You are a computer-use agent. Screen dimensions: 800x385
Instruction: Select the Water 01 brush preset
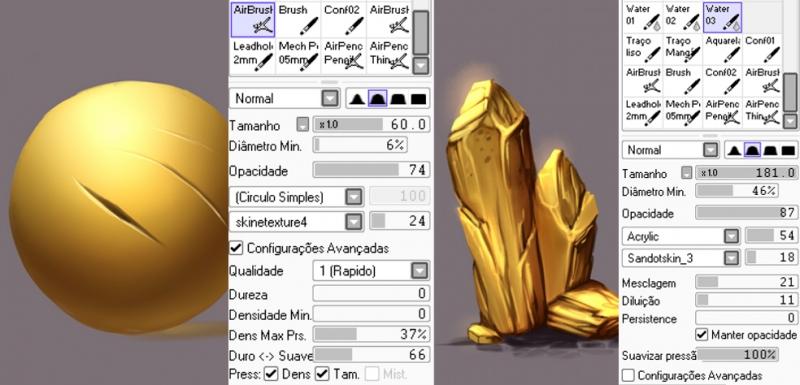[x=643, y=17]
